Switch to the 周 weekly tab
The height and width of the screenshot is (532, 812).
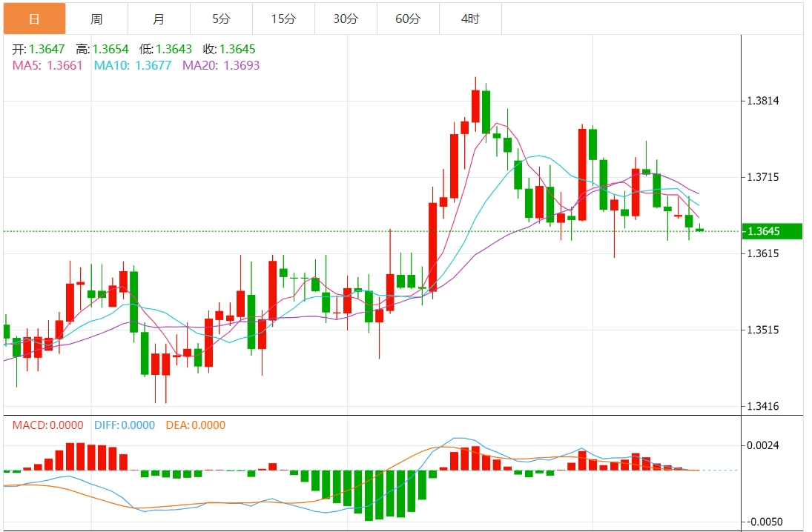point(97,19)
